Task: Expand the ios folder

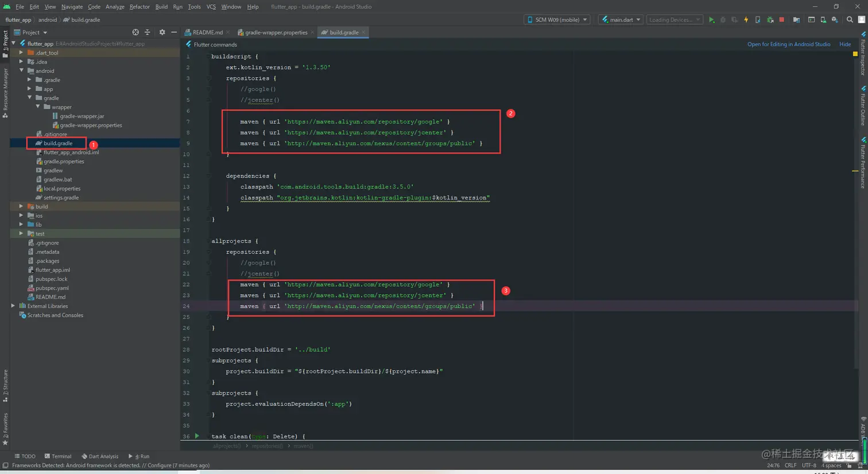Action: (21, 215)
